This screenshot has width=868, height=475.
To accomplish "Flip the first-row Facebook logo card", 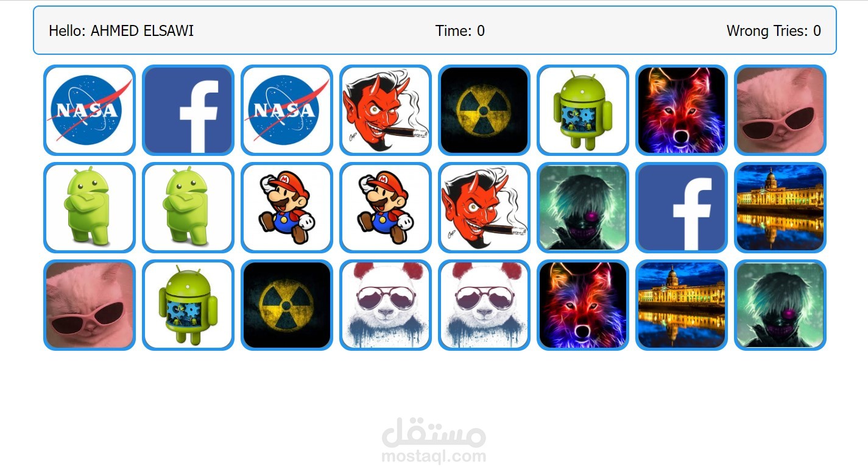I will click(188, 110).
